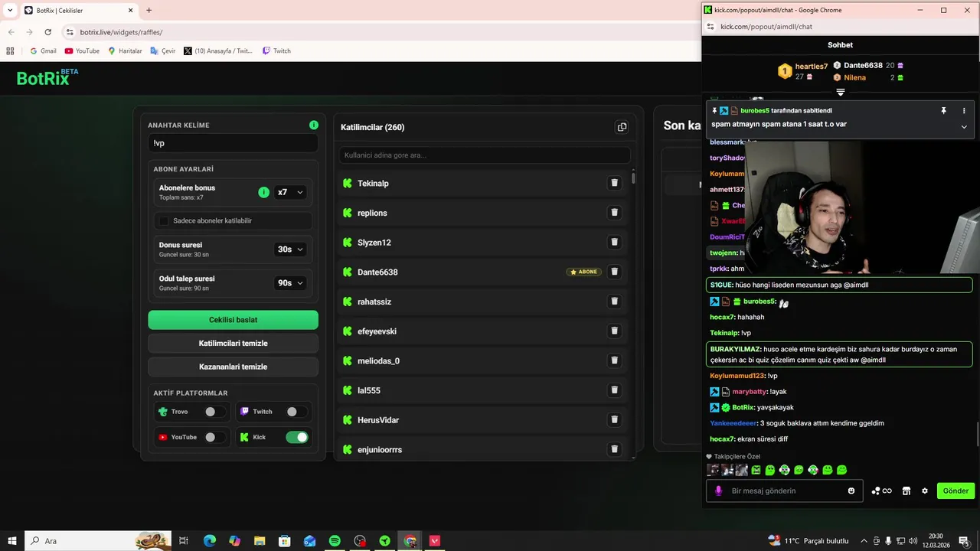
Task: Send chat message with Gönder
Action: coord(955,491)
